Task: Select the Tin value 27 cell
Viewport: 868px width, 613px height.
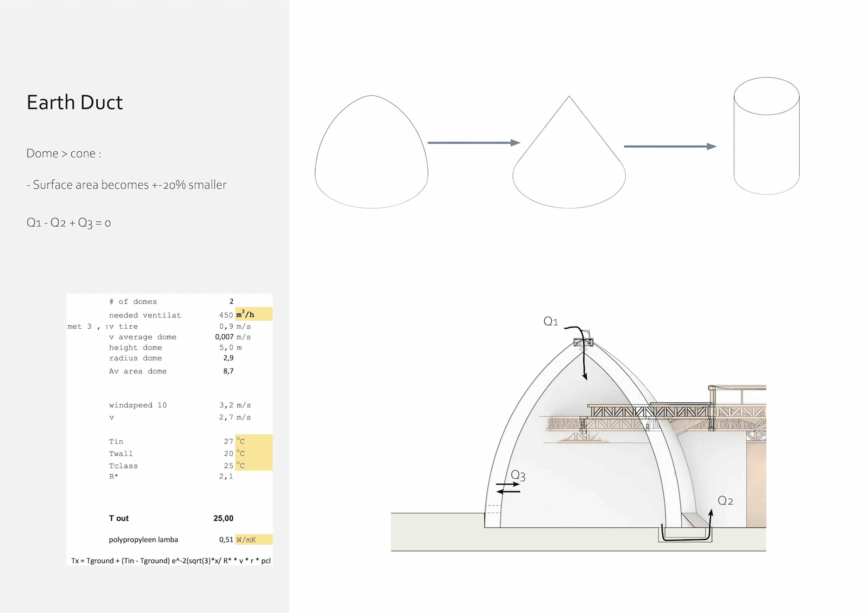Action: coord(228,441)
